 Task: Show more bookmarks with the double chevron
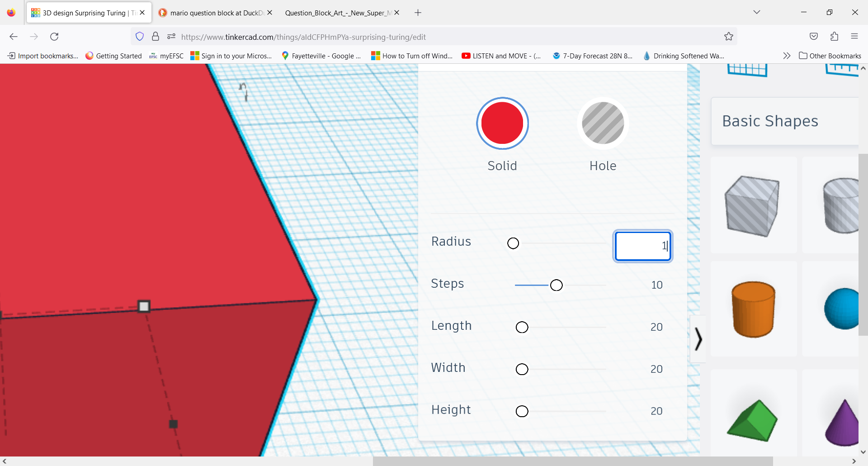[x=787, y=56]
